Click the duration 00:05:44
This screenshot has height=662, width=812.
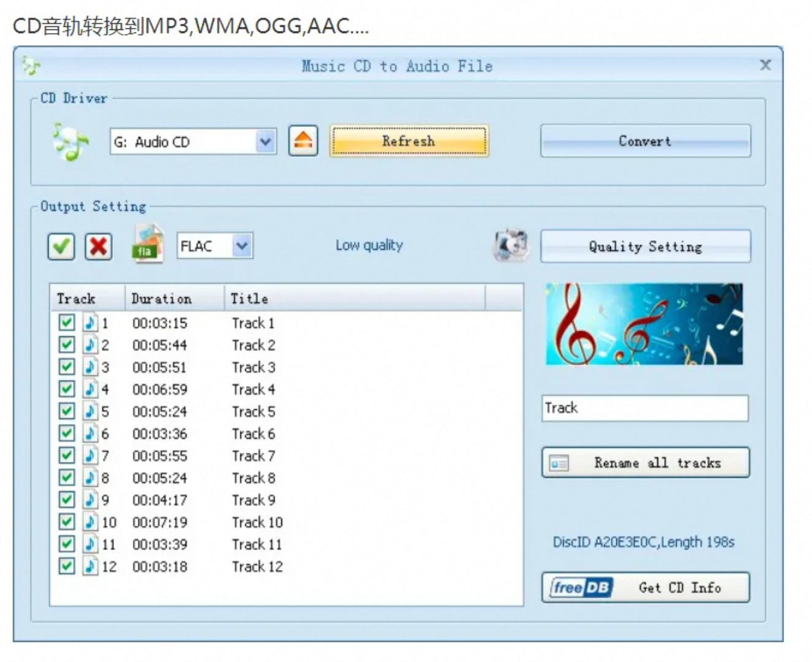coord(160,345)
